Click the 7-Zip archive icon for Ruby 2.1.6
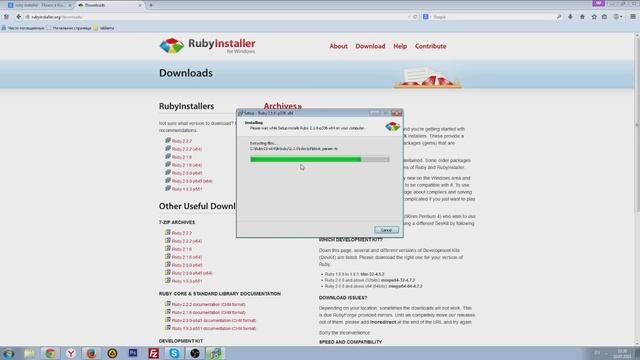This screenshot has width=640, height=360. 168,248
